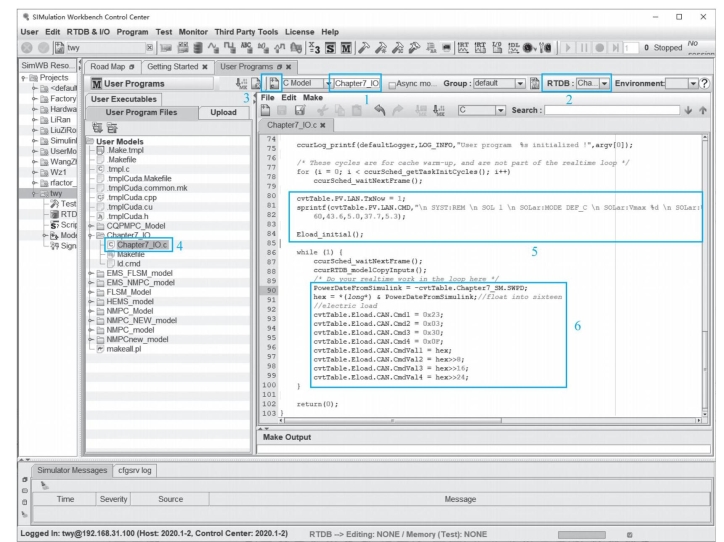The width and height of the screenshot is (724, 542).
Task: Open the RTDB & I/O menu
Action: click(88, 32)
